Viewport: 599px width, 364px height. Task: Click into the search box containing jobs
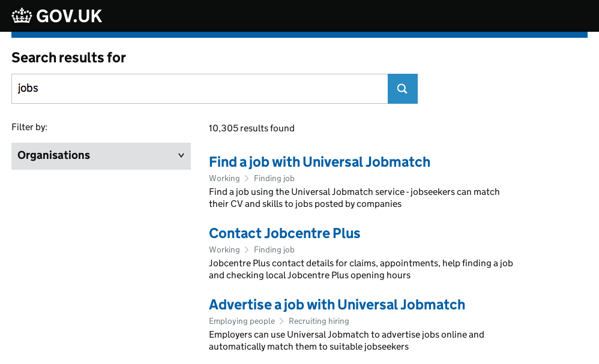tap(199, 89)
